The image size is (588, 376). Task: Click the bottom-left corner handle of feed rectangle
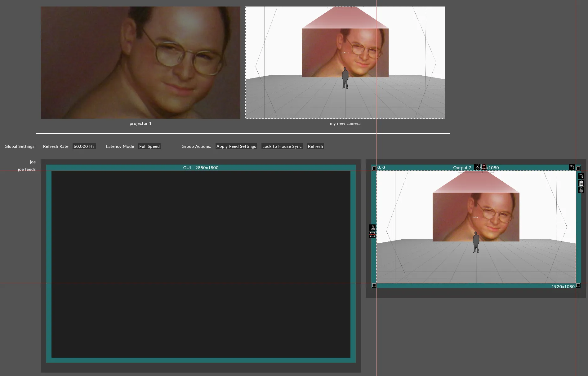(374, 285)
